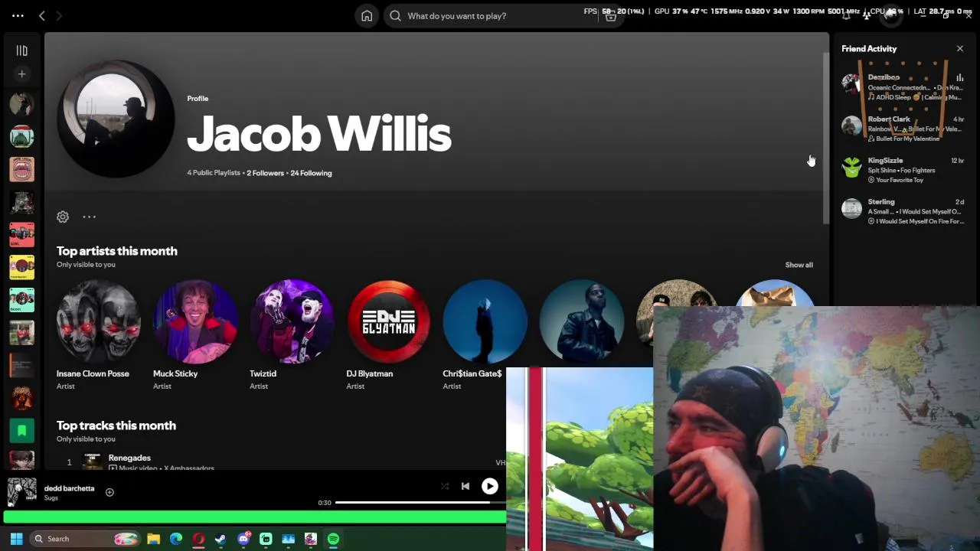Open Muck Sticky artist image
The image size is (980, 551).
point(194,321)
